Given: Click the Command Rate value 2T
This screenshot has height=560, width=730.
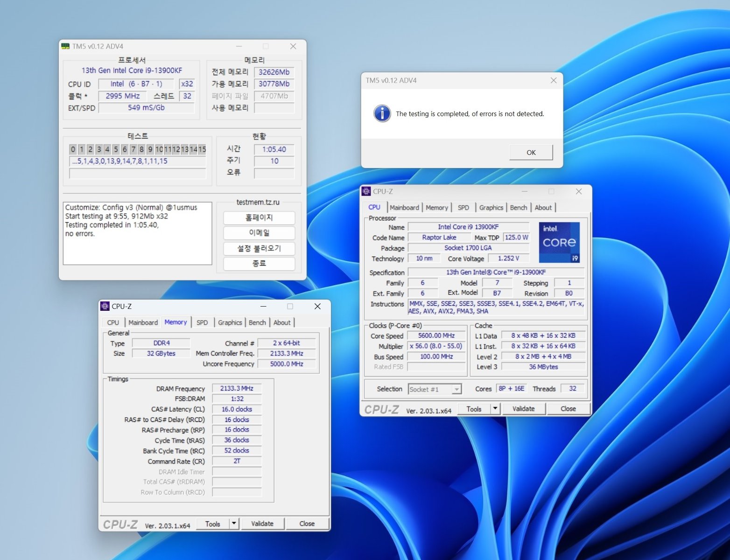Looking at the screenshot, I should click(x=237, y=461).
